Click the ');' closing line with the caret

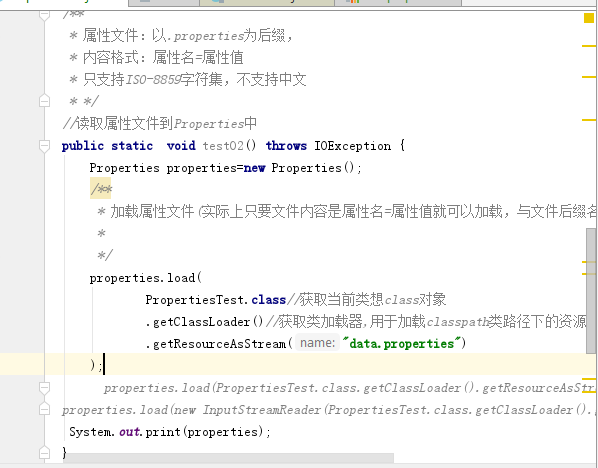coord(96,365)
